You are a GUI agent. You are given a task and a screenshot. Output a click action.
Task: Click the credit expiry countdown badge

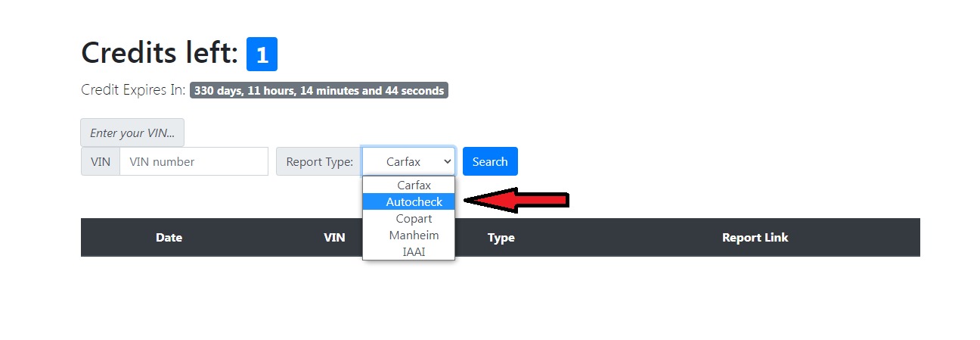(x=319, y=90)
